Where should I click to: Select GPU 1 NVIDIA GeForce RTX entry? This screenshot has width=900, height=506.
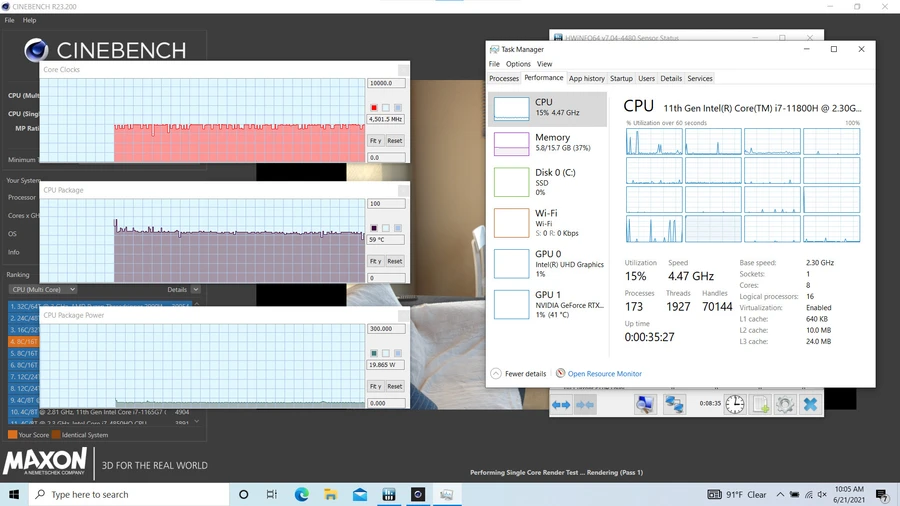(547, 305)
